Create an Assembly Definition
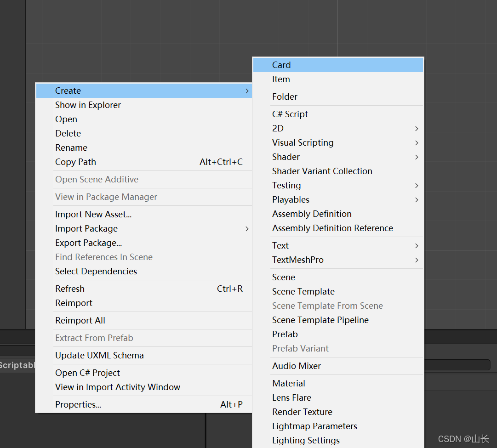Viewport: 497px width, 448px height. [x=312, y=214]
